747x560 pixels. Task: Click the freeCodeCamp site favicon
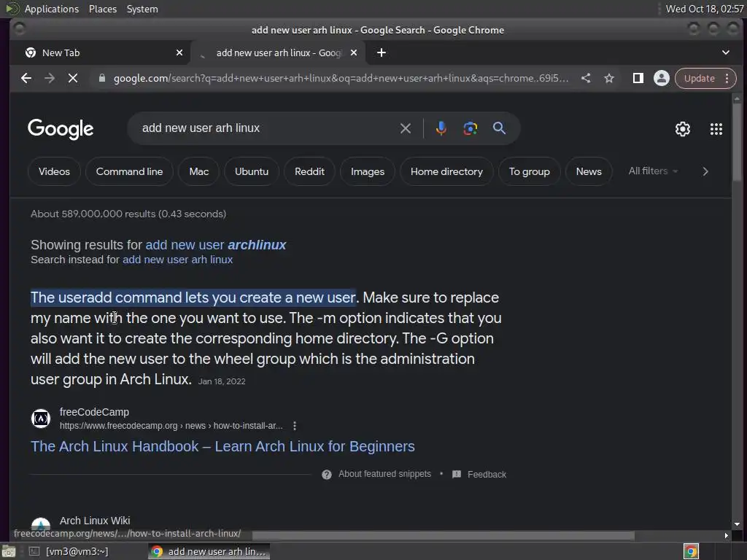pos(41,419)
